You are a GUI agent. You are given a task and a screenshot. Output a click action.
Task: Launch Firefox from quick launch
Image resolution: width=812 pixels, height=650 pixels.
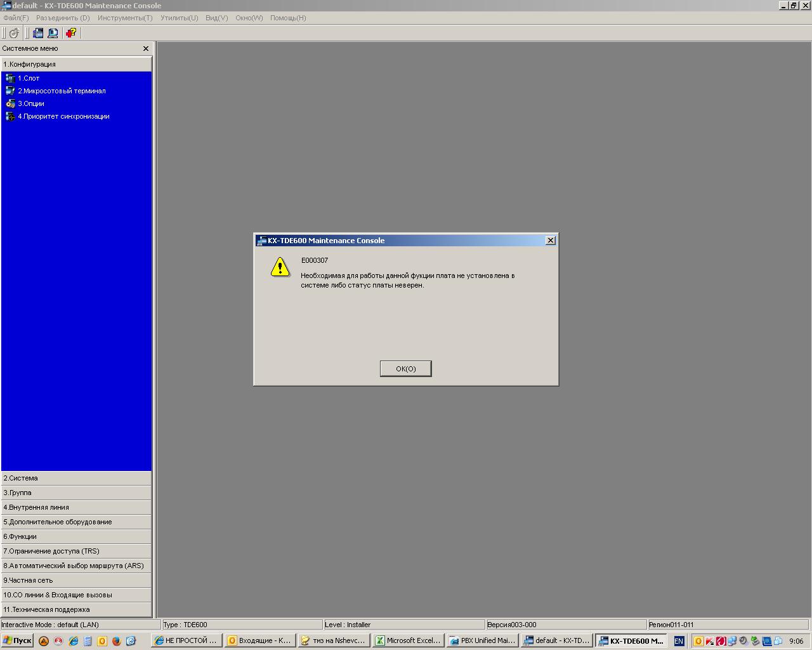116,641
